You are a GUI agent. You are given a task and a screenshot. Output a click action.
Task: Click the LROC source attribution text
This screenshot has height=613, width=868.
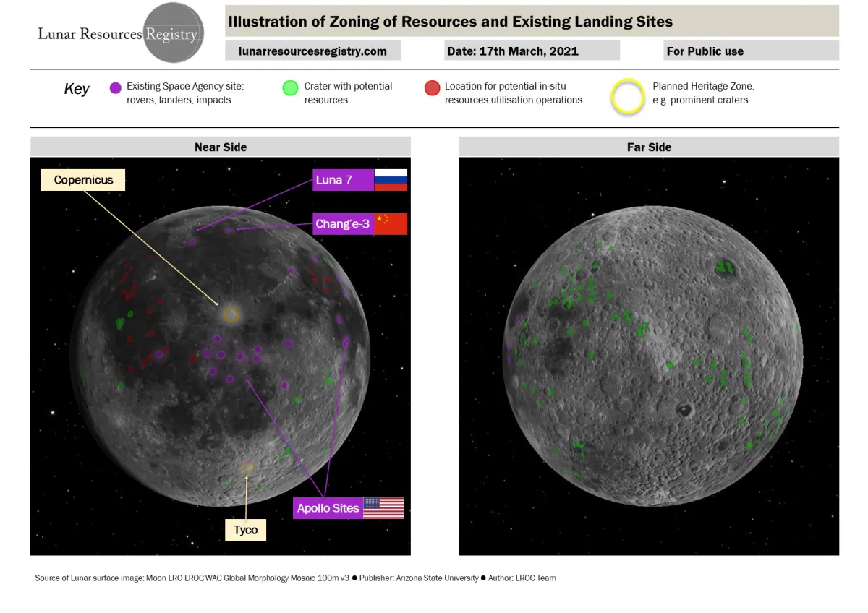[x=294, y=578]
